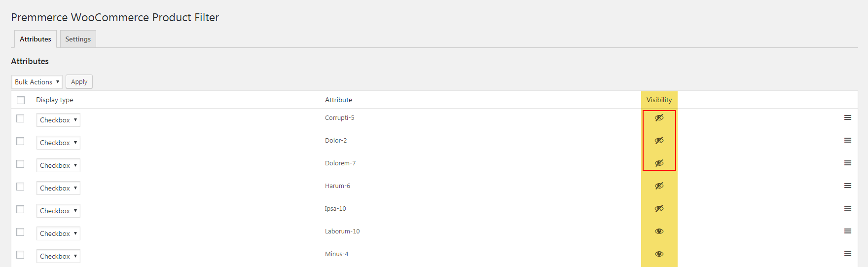
Task: Open display type dropdown for Corrupti-5
Action: [58, 120]
